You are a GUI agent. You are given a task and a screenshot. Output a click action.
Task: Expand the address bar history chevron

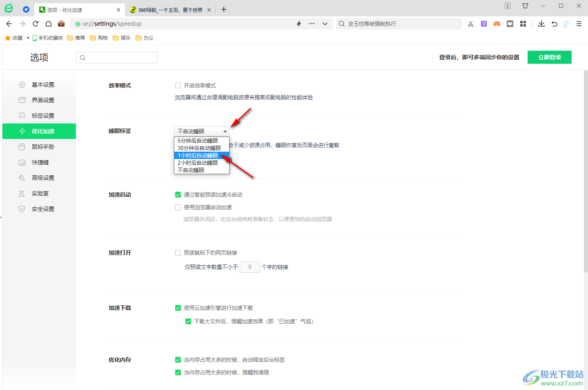325,24
